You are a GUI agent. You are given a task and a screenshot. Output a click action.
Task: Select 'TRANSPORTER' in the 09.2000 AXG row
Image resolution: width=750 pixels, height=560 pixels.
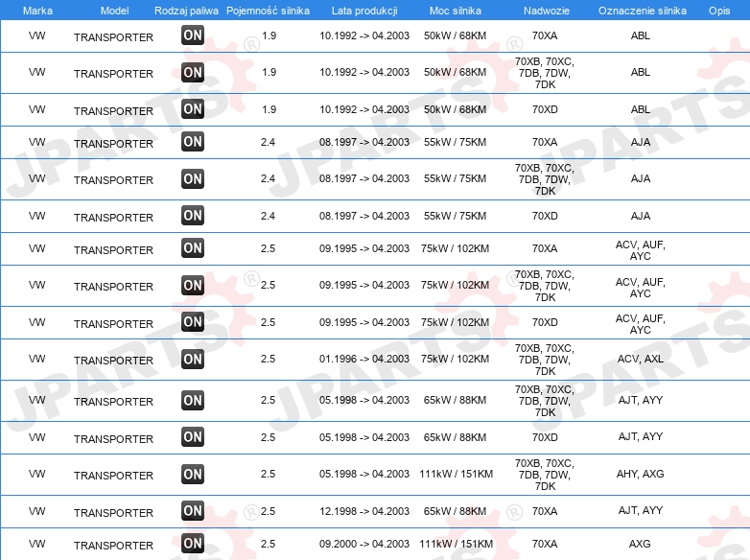(113, 546)
